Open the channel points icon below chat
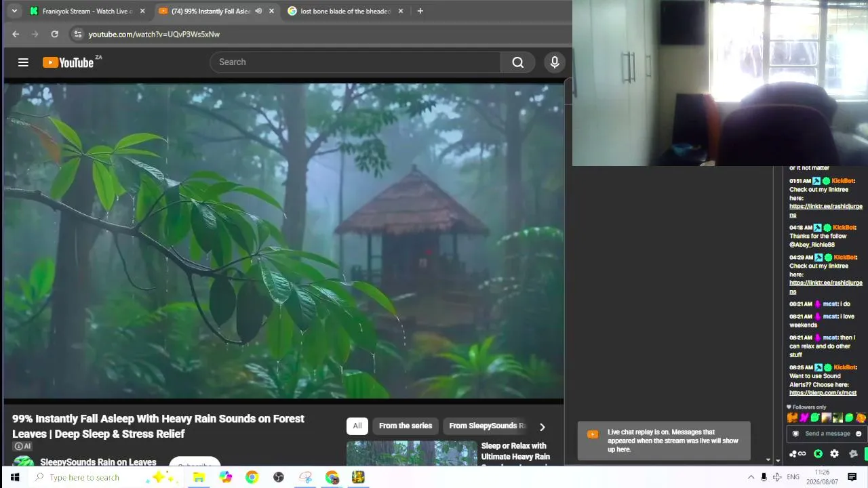Image resolution: width=868 pixels, height=488 pixels. pyautogui.click(x=797, y=453)
